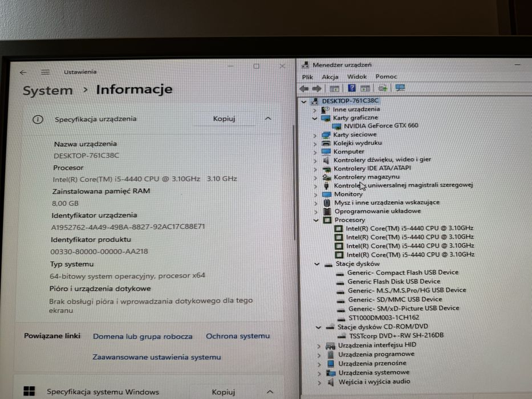Collapse the DESKTOP-761C38C root node
Viewport: 532px width, 399px height.
304,101
